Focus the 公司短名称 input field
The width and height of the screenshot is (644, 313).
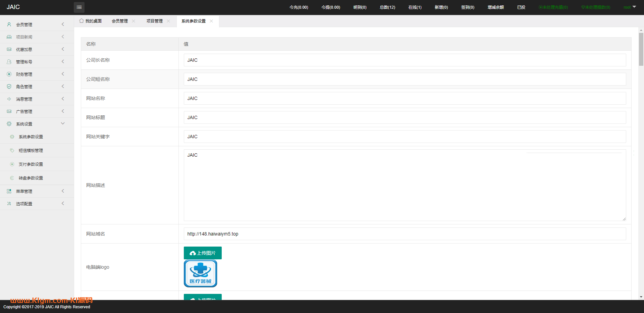(405, 79)
